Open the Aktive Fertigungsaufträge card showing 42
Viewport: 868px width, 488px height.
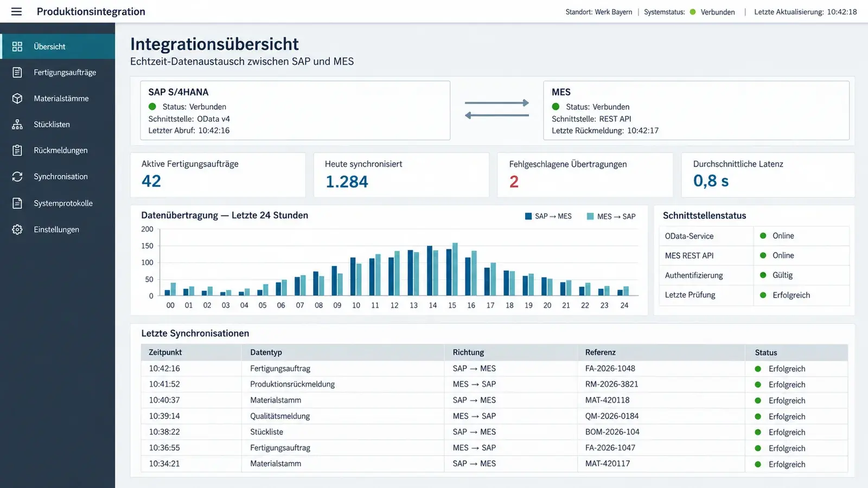[218, 175]
